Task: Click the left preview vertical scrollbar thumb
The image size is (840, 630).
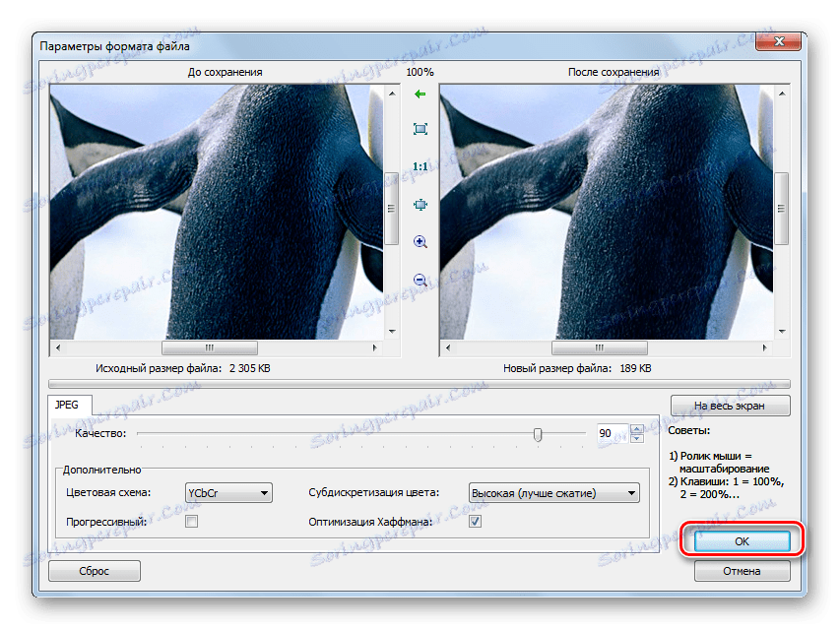Action: (x=392, y=209)
